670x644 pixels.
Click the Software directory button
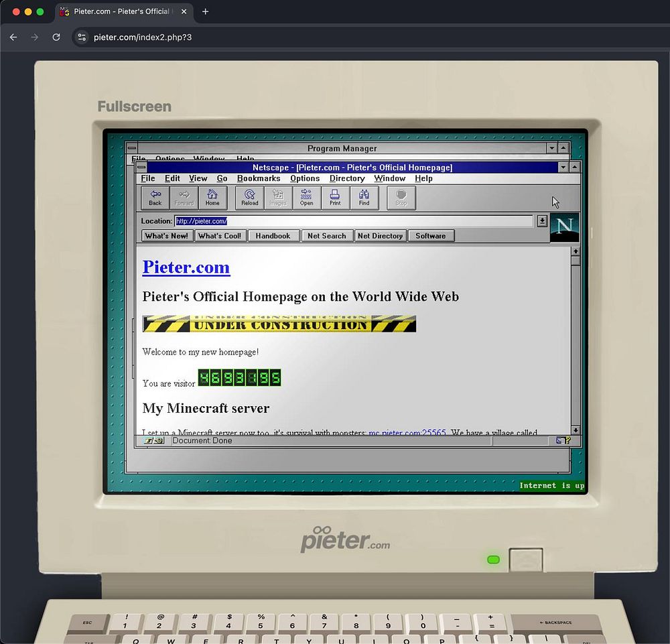pos(431,236)
